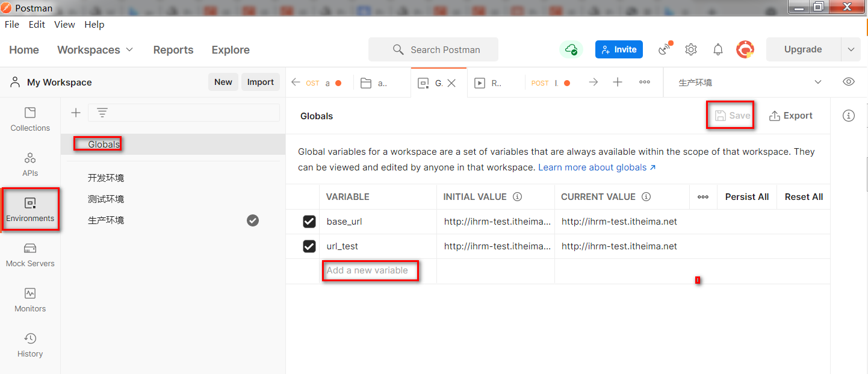Select the 测试环境 environment
This screenshot has width=868, height=374.
(173, 199)
